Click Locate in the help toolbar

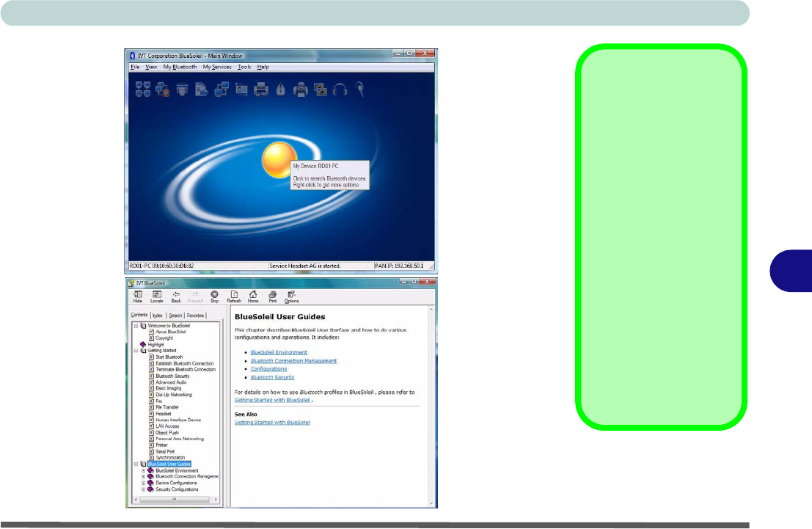pos(156,297)
